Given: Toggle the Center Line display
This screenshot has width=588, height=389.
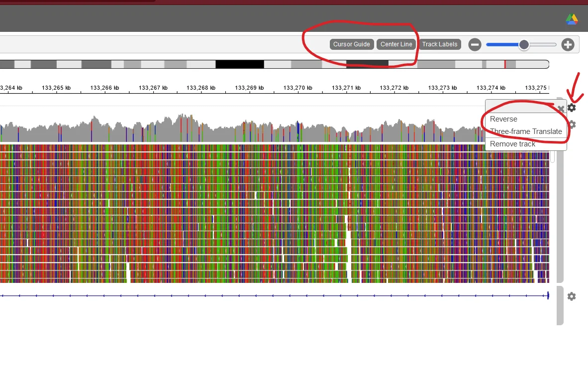Looking at the screenshot, I should pos(396,44).
